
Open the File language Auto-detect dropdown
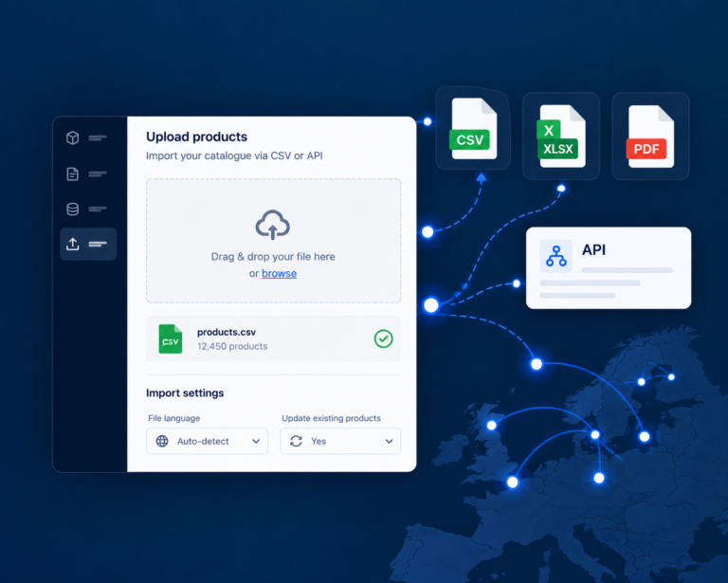click(x=207, y=441)
